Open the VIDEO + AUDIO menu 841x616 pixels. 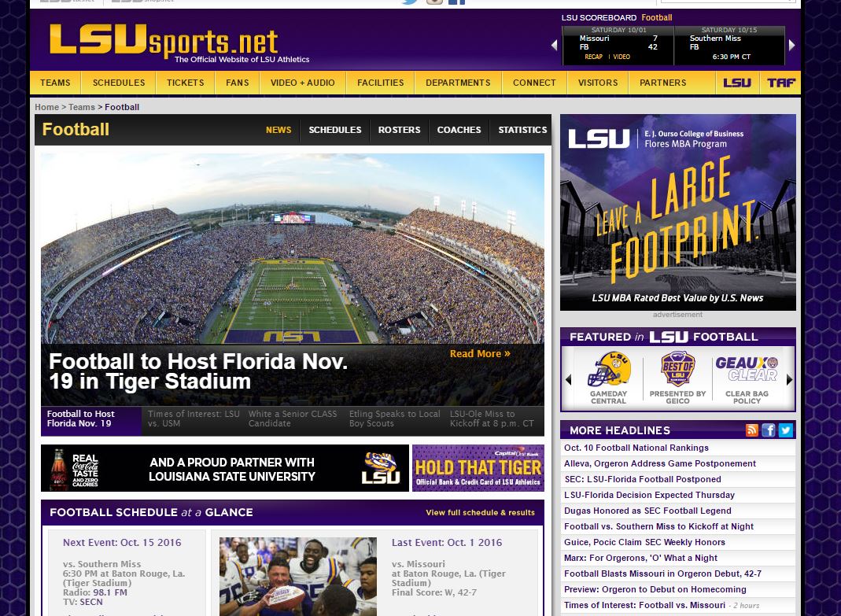[303, 83]
